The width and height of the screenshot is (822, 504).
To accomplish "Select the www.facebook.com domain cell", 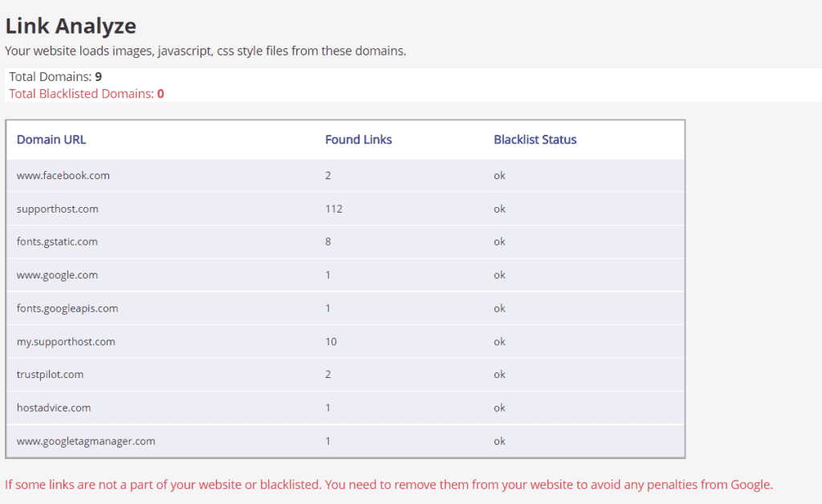I will coord(63,176).
